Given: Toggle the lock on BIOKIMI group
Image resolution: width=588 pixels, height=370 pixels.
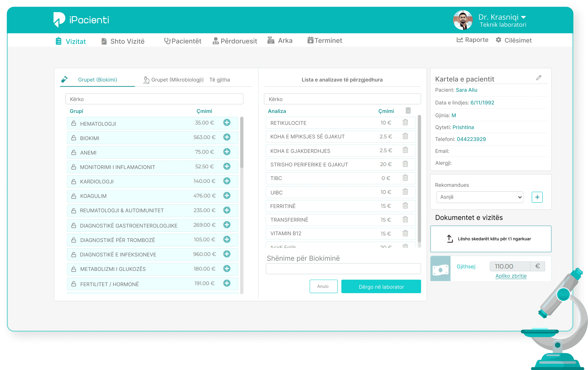Looking at the screenshot, I should (74, 138).
